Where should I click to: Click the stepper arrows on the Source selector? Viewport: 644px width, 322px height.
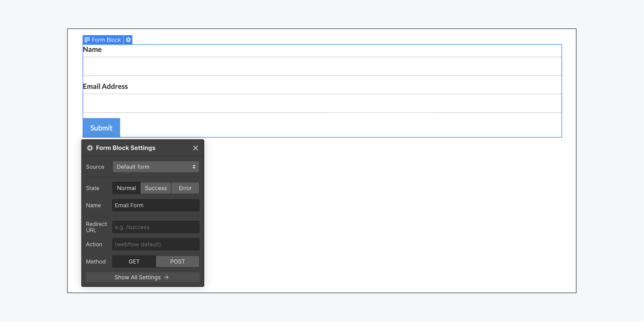[194, 166]
